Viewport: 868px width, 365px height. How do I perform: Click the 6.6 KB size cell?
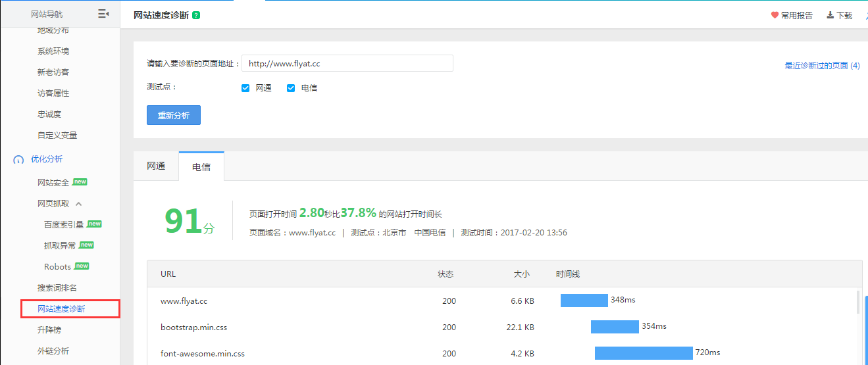pos(523,301)
